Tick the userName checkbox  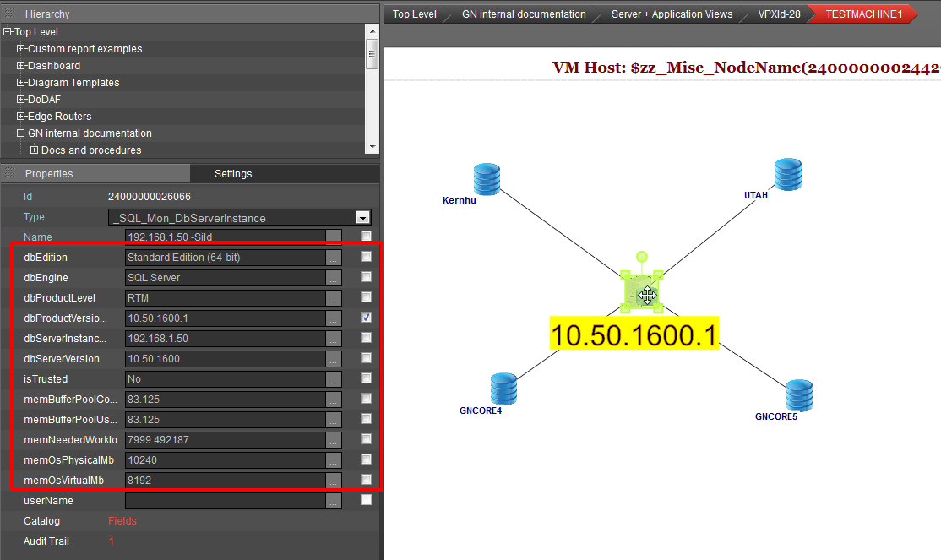[x=366, y=500]
